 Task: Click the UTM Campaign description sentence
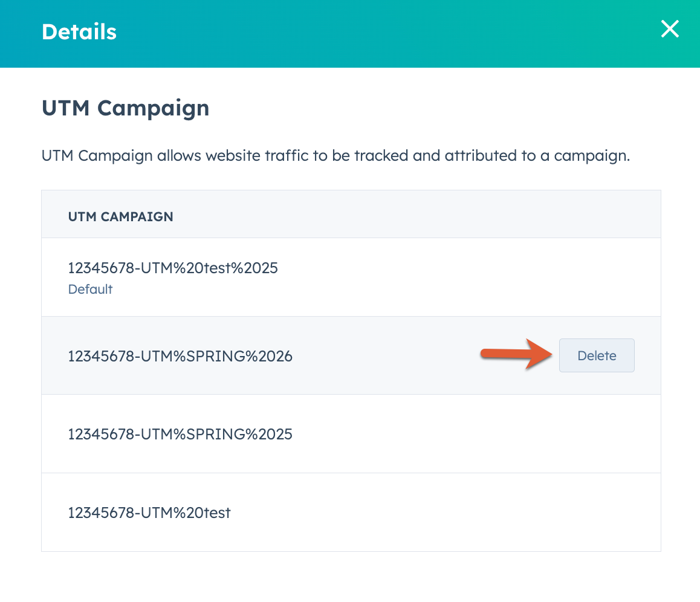point(335,156)
